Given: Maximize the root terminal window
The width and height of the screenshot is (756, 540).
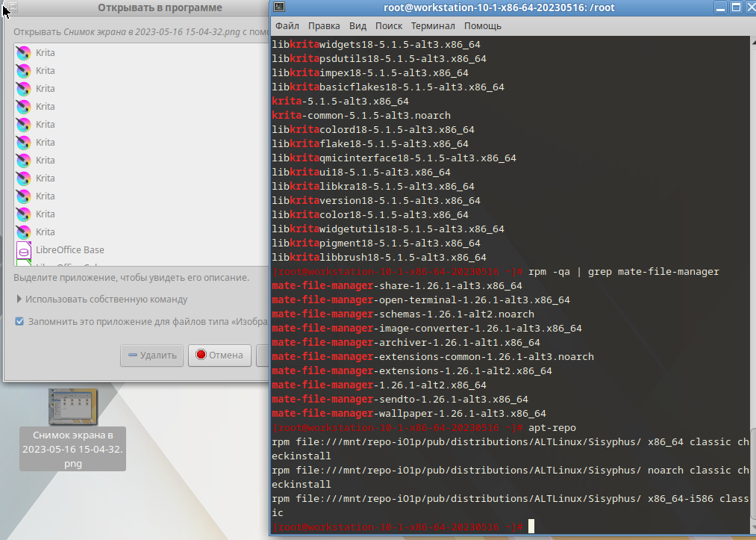Looking at the screenshot, I should [x=736, y=7].
